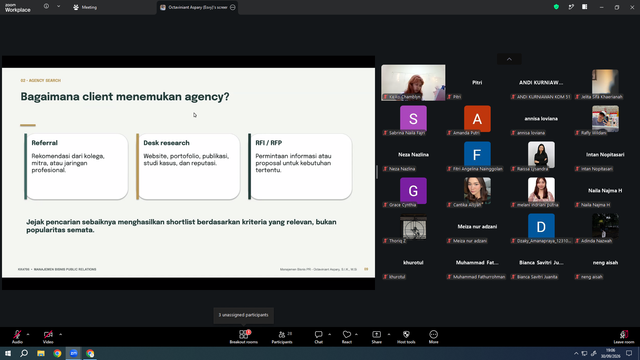Viewport: 640px width, 360px height.
Task: Click the divider handle beside shared screen
Action: [377, 173]
